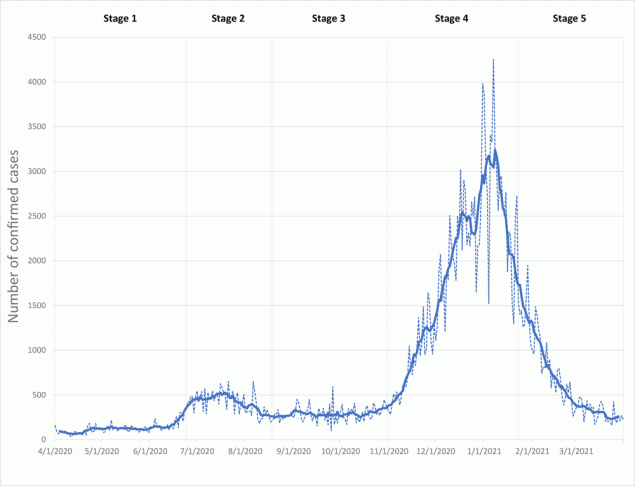This screenshot has height=486, width=635.
Task: Select the 4500 y-axis tick label
Action: tap(38, 38)
